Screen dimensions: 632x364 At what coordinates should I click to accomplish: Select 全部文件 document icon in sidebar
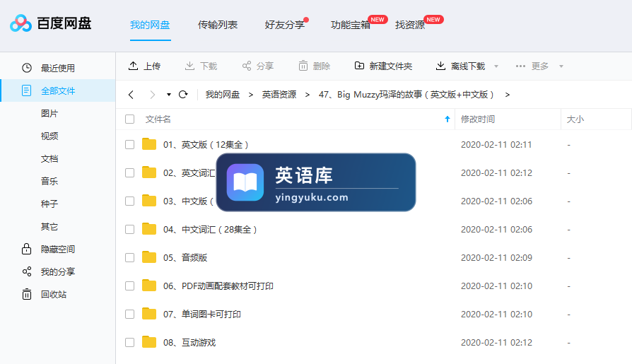27,90
